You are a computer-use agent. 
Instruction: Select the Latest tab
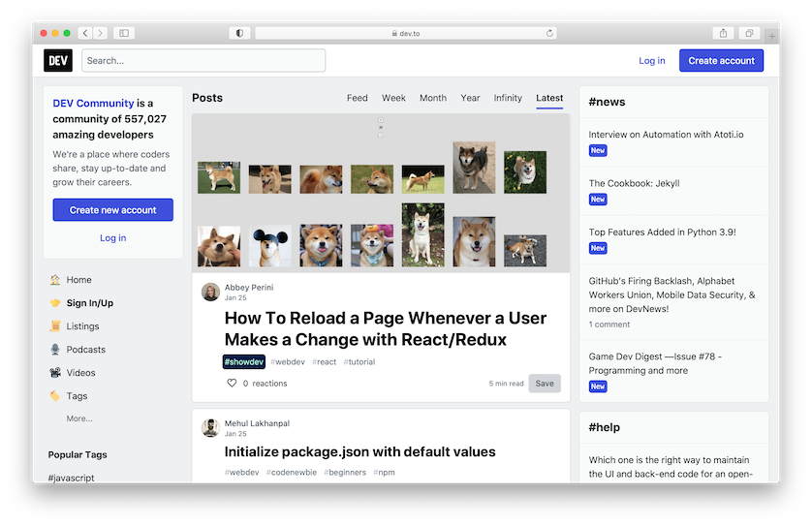(x=549, y=98)
